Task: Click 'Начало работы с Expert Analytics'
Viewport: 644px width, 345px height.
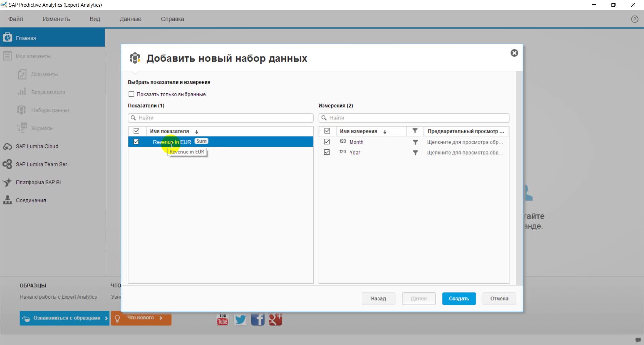Action: point(58,297)
